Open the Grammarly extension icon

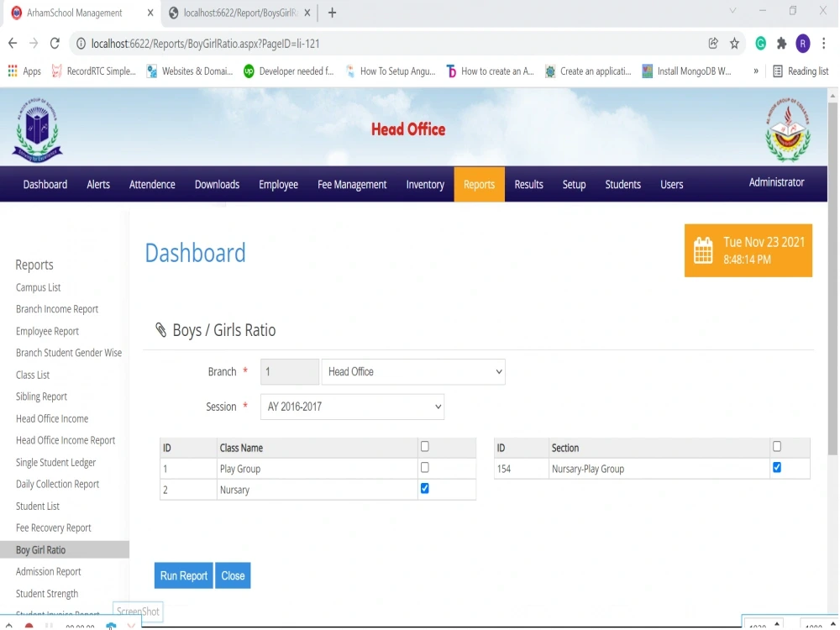click(x=760, y=43)
